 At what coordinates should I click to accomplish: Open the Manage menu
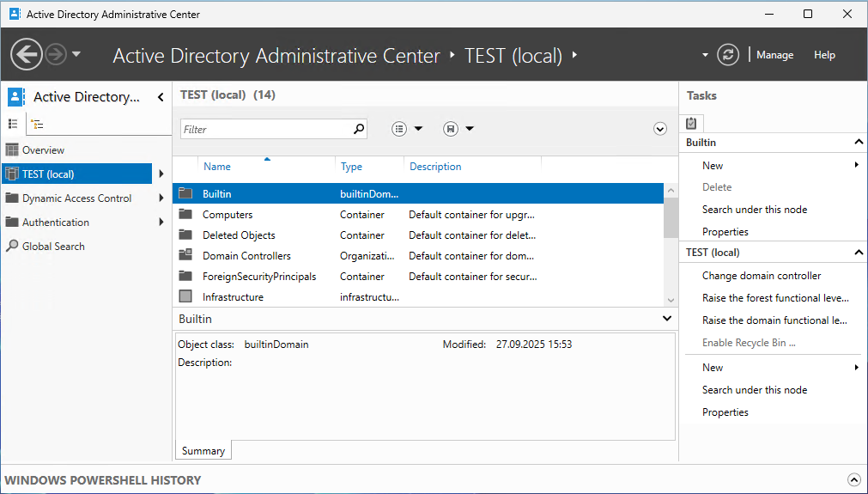pos(774,55)
